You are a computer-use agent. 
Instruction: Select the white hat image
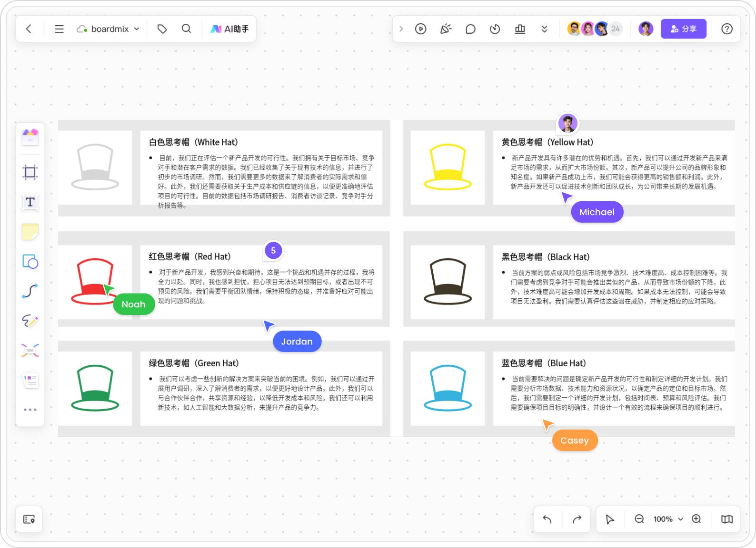pyautogui.click(x=95, y=167)
